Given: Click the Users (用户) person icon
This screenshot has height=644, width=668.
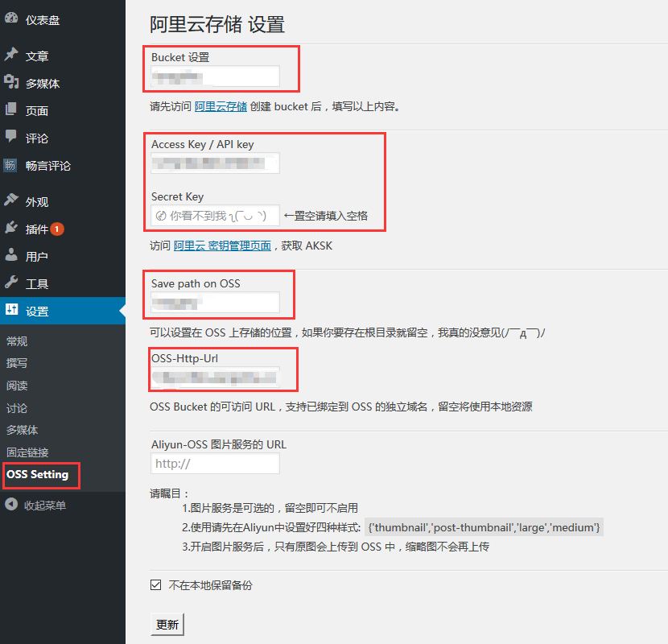Looking at the screenshot, I should pyautogui.click(x=11, y=256).
